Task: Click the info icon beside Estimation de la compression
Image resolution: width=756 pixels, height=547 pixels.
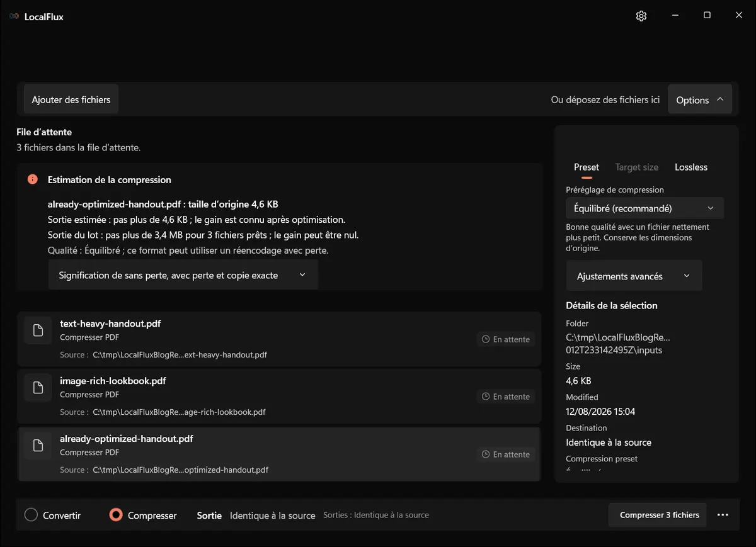Action: pyautogui.click(x=33, y=179)
